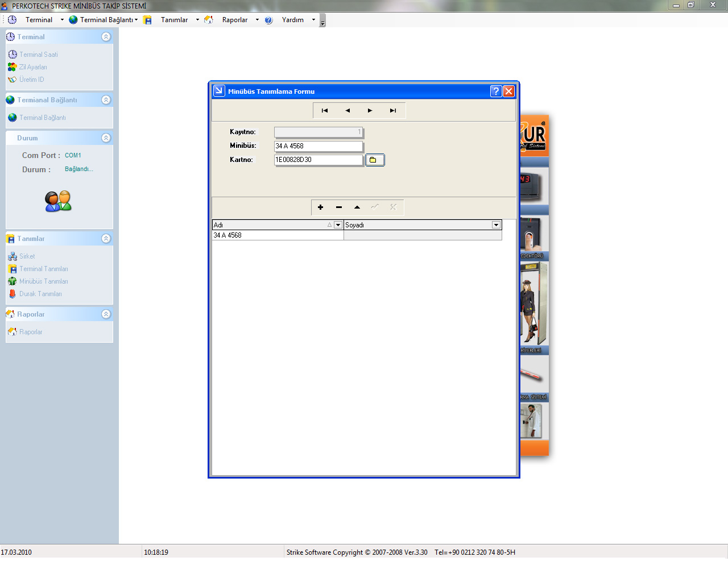Collapse the Terminal sidebar panel
Screen dimensions: 728x582
[x=106, y=37]
